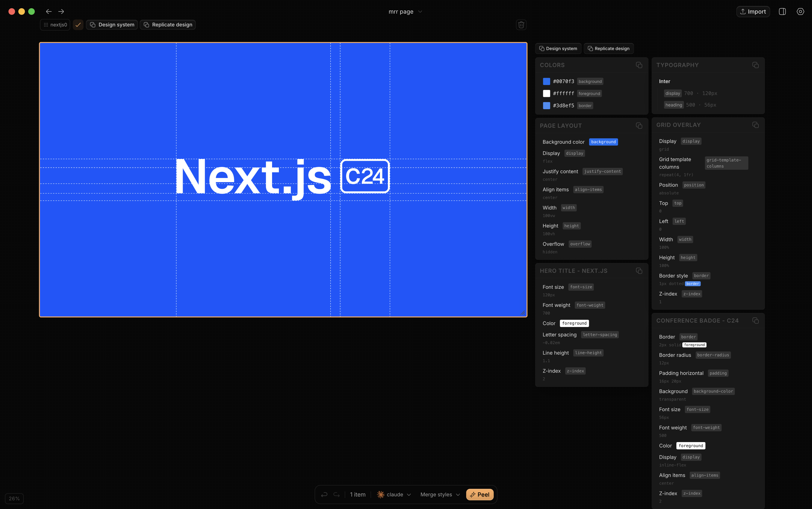
Task: Click the Import button
Action: [753, 12]
